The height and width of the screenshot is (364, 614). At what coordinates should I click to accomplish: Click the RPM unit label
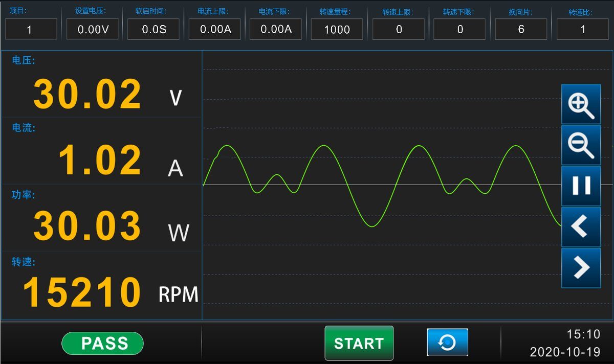coord(178,294)
